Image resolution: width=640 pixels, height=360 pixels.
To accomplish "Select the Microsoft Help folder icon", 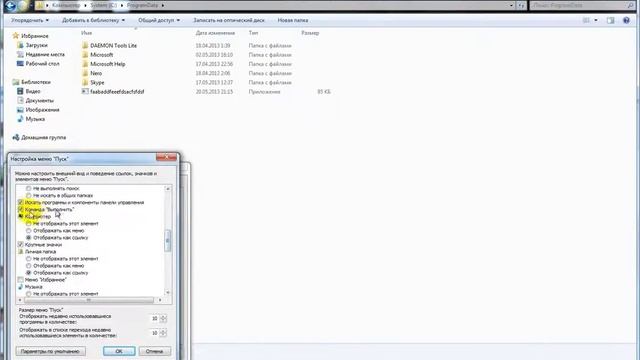I will 85,64.
